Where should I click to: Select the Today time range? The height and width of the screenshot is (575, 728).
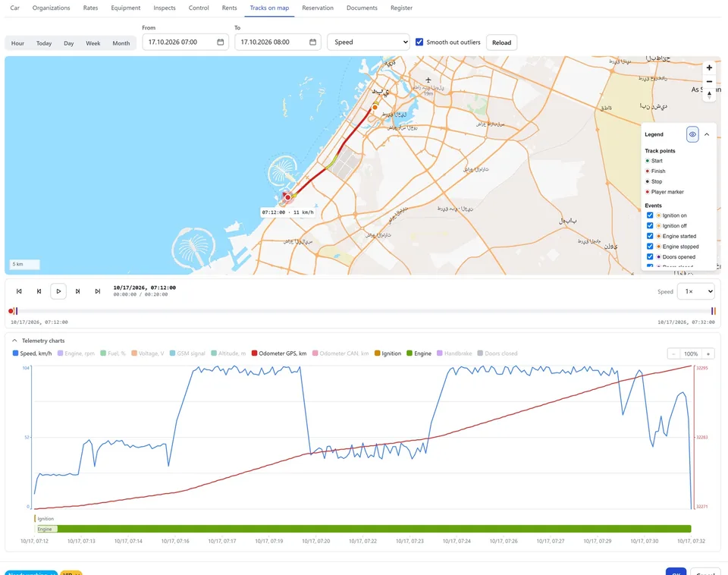(44, 43)
